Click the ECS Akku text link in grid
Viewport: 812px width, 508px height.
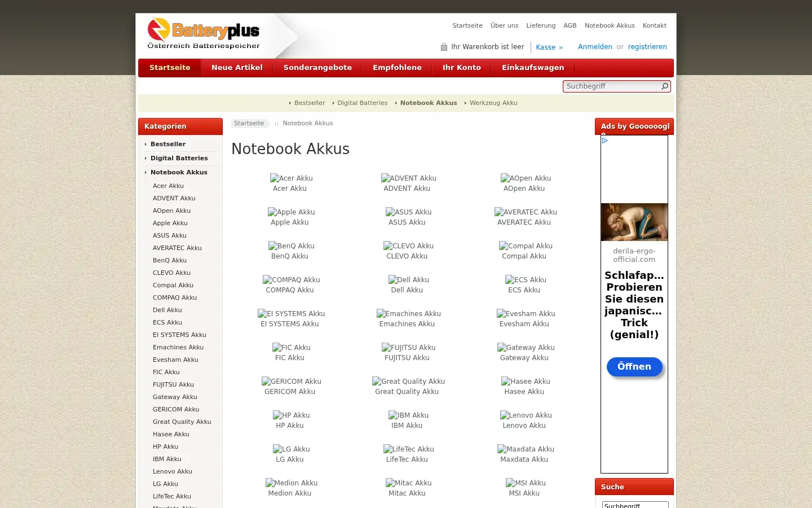[x=524, y=290]
